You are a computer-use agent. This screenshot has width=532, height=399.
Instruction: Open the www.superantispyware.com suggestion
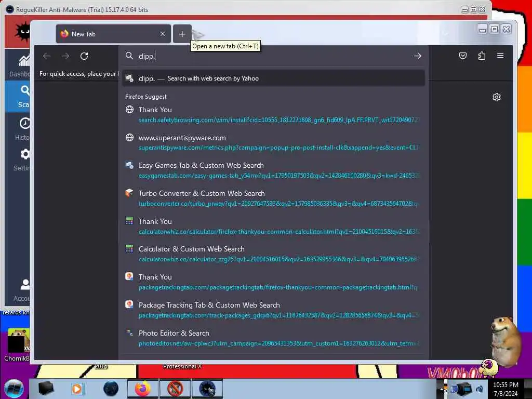click(273, 142)
